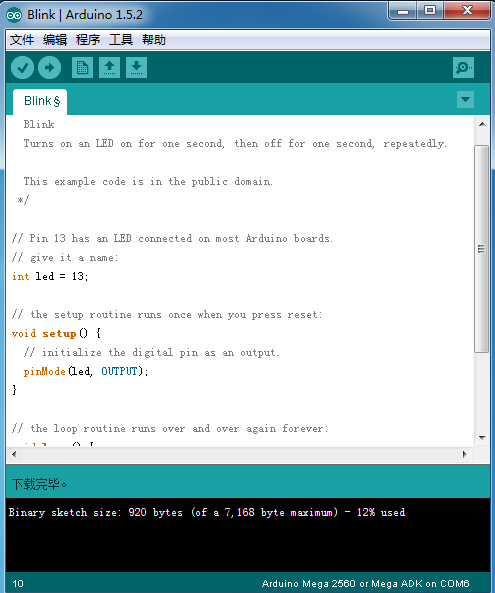The image size is (495, 593).
Task: Click the Verify checkmark button
Action: (x=22, y=68)
